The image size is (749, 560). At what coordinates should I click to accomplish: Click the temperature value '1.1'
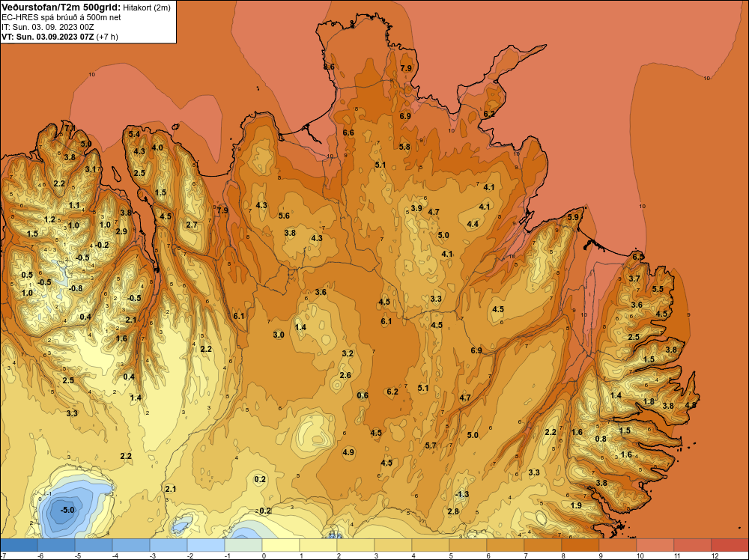tap(74, 206)
